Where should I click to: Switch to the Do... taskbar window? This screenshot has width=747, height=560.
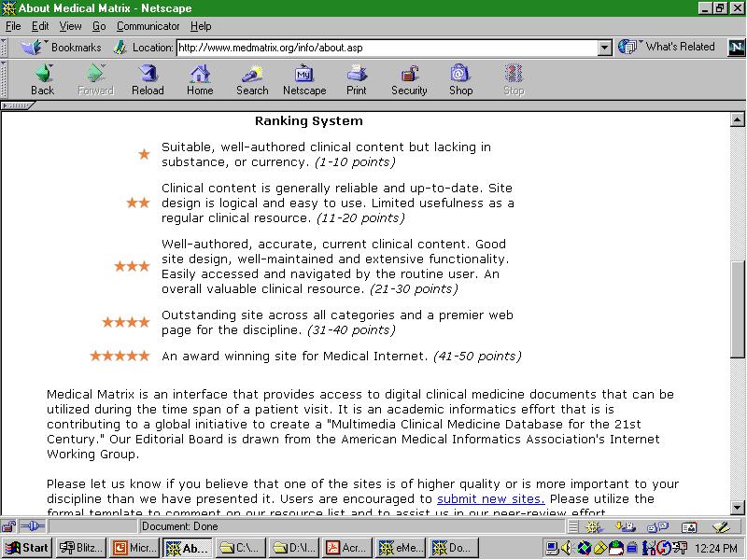coord(454,548)
